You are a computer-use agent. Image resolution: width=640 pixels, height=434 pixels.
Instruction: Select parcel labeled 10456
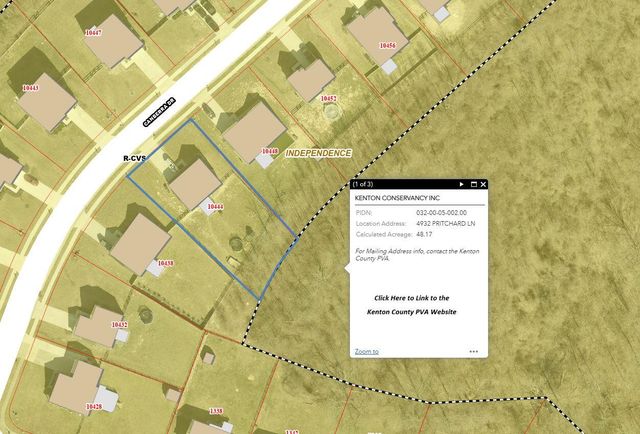tap(387, 46)
